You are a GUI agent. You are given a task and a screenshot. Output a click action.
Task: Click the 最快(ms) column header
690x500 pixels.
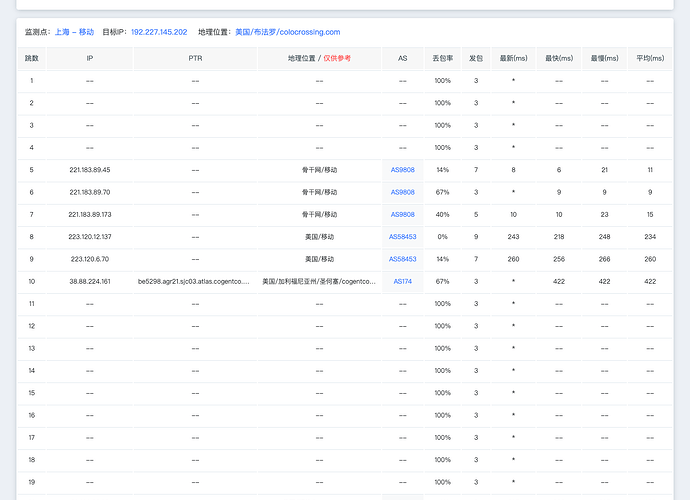point(559,59)
